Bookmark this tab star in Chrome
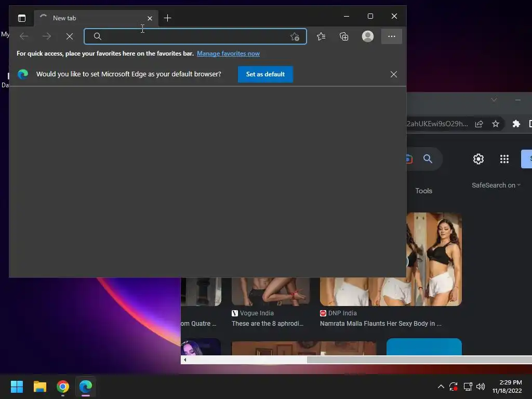The width and height of the screenshot is (532, 399). (x=496, y=124)
